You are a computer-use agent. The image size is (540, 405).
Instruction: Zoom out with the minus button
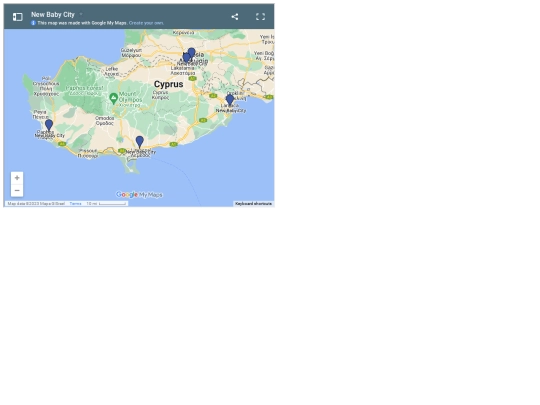click(x=17, y=190)
